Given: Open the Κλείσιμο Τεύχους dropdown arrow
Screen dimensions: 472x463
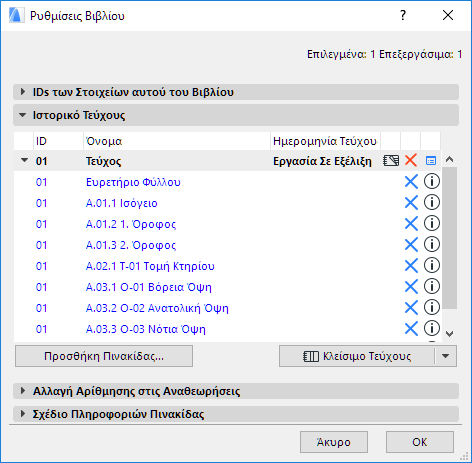Looking at the screenshot, I should pos(446,356).
